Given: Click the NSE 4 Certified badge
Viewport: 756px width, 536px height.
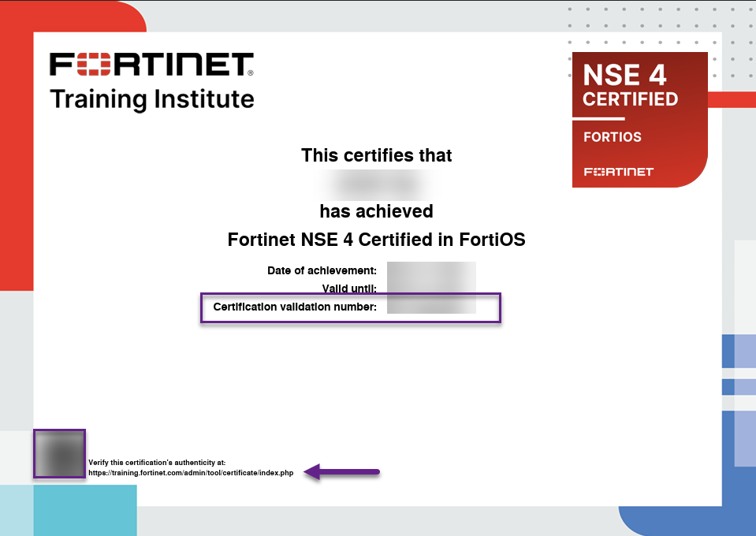Looking at the screenshot, I should click(x=640, y=120).
